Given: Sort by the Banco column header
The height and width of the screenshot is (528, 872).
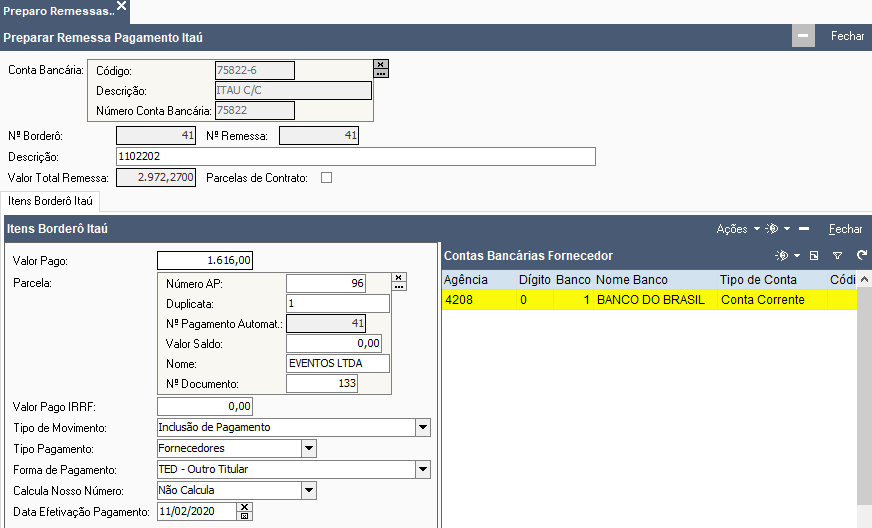Looking at the screenshot, I should coord(573,279).
